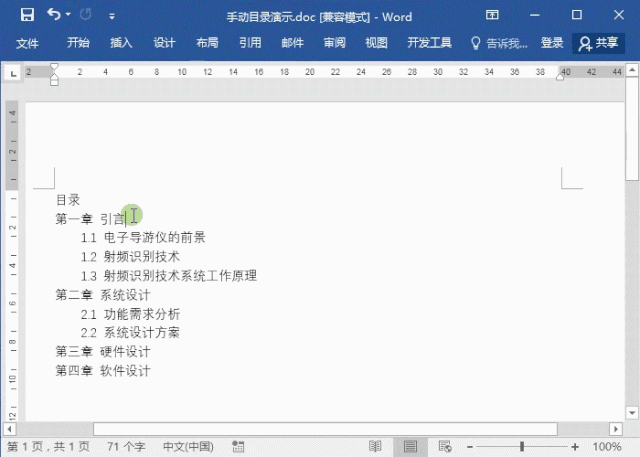Click the line 第一章 引言
Screen dimensions: 640x457
[x=90, y=219]
